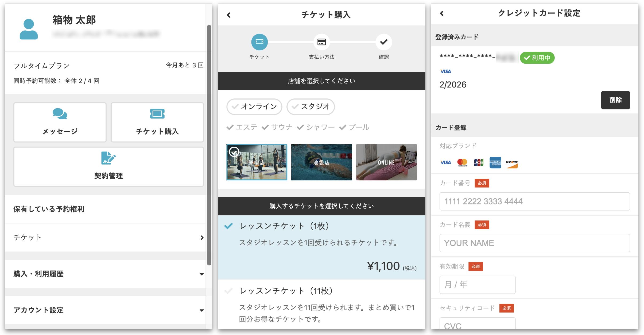Screen dimensions: 644x335
Task: Click the user profile avatar icon
Action: (x=29, y=29)
